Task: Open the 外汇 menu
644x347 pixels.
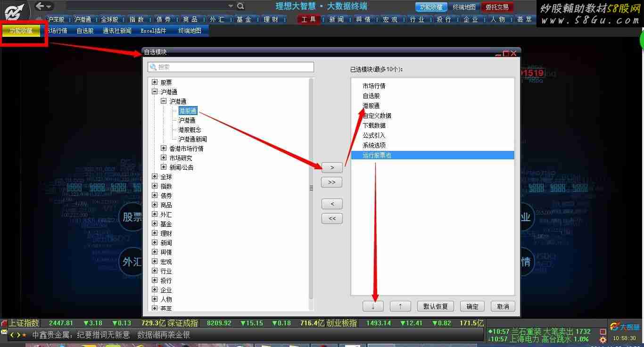Action: tap(217, 19)
